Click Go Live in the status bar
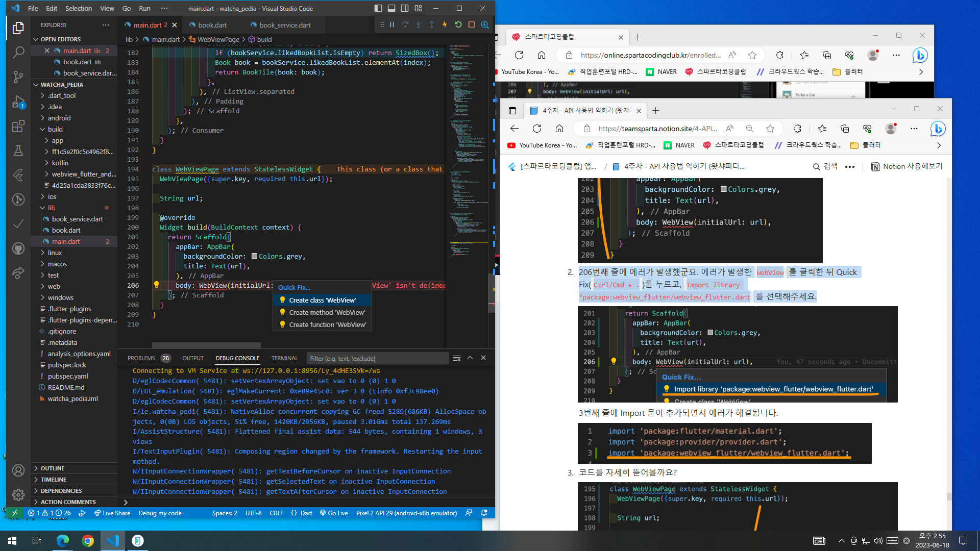 pyautogui.click(x=334, y=513)
